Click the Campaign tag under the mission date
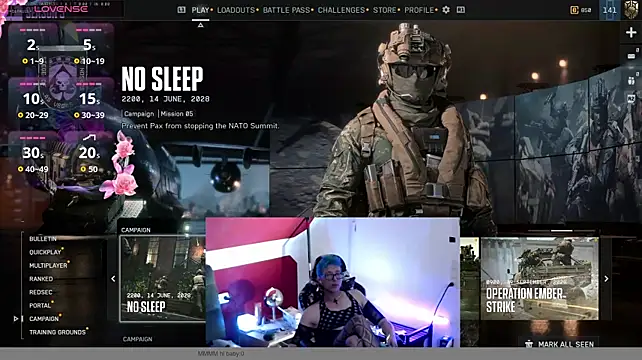The image size is (642, 360). pos(139,114)
